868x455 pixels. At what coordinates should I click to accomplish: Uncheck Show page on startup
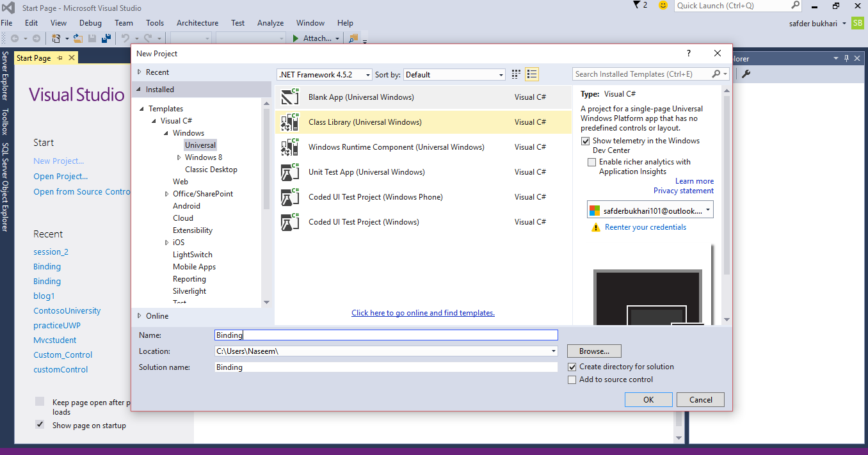(x=40, y=424)
